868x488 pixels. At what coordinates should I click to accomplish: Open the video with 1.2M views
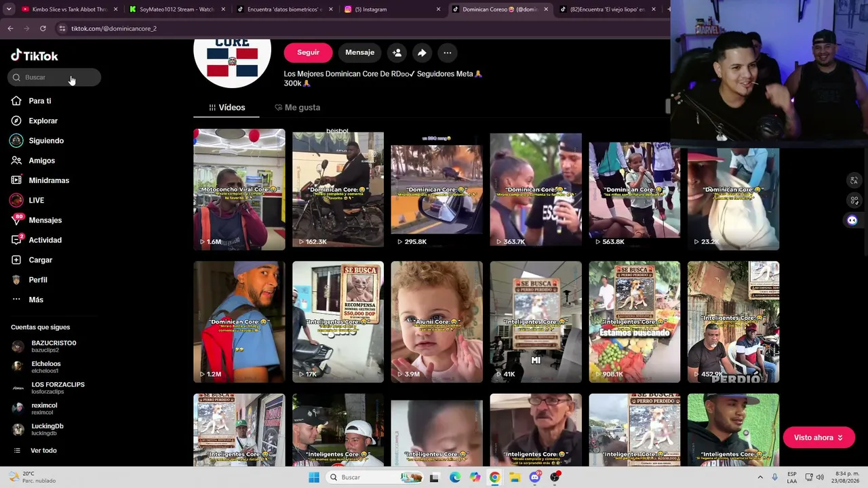click(x=239, y=322)
